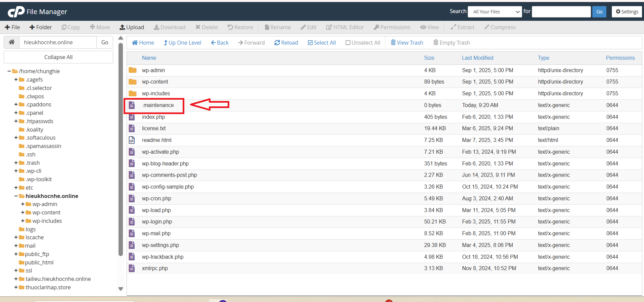Collapse the hieukhocnhe.online tree node
The width and height of the screenshot is (644, 302).
point(16,196)
